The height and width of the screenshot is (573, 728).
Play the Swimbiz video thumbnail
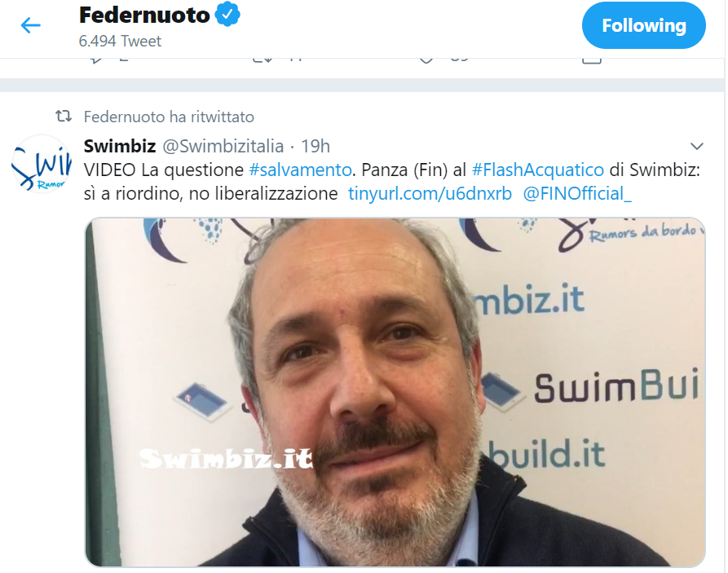(x=395, y=392)
